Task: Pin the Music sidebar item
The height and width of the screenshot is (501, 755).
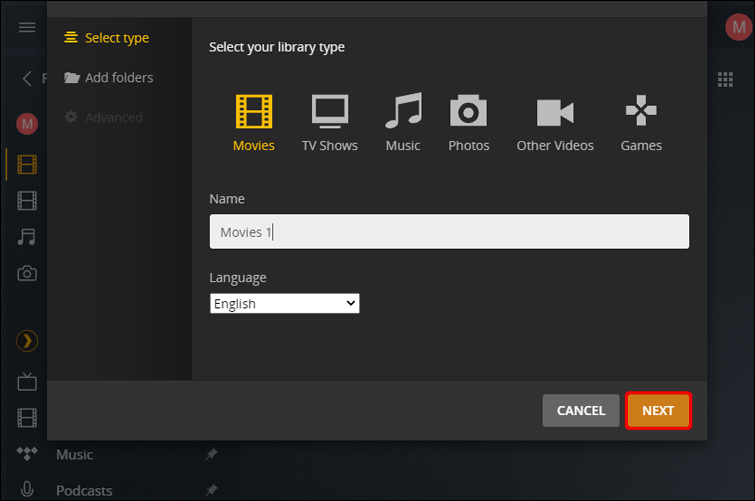Action: pyautogui.click(x=211, y=455)
